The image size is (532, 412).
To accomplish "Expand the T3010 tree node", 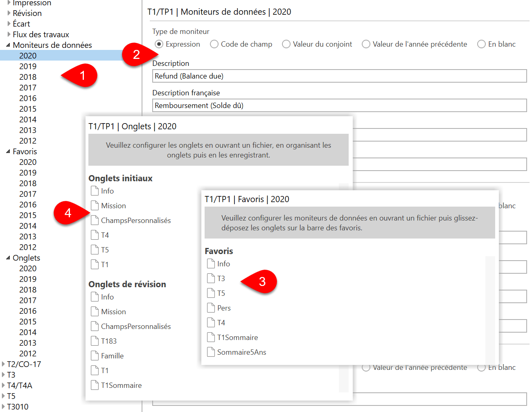I will (x=3, y=407).
